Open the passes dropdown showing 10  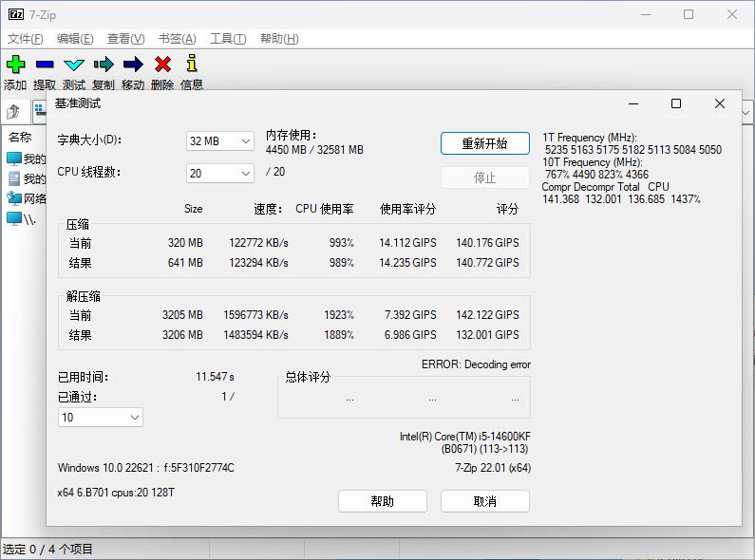click(101, 417)
